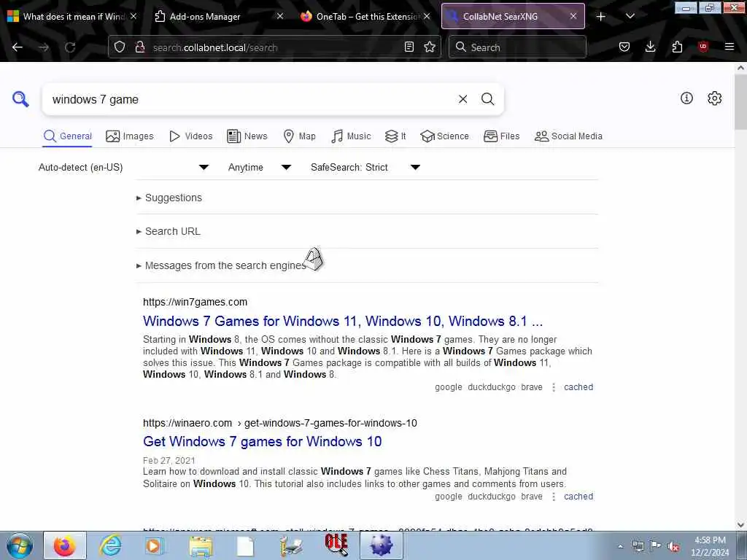This screenshot has width=747, height=560.
Task: Open the About info icon
Action: (686, 98)
